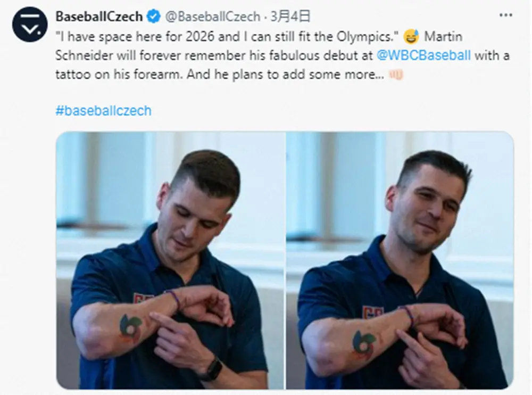The image size is (532, 395).
Task: Click the blue verified badge
Action: (153, 17)
